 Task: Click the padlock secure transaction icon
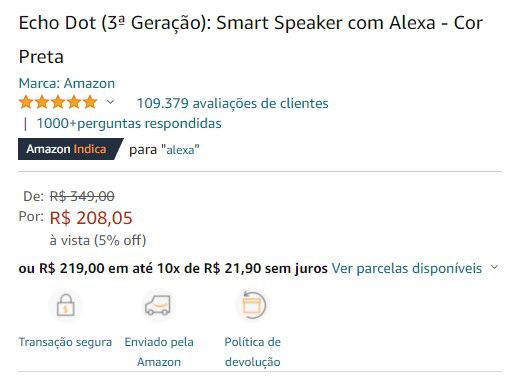[66, 305]
